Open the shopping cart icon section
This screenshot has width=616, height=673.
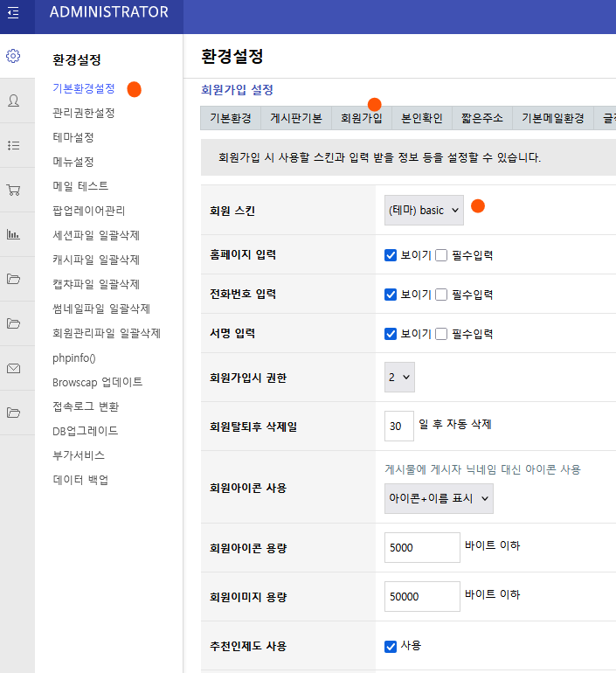[x=13, y=190]
